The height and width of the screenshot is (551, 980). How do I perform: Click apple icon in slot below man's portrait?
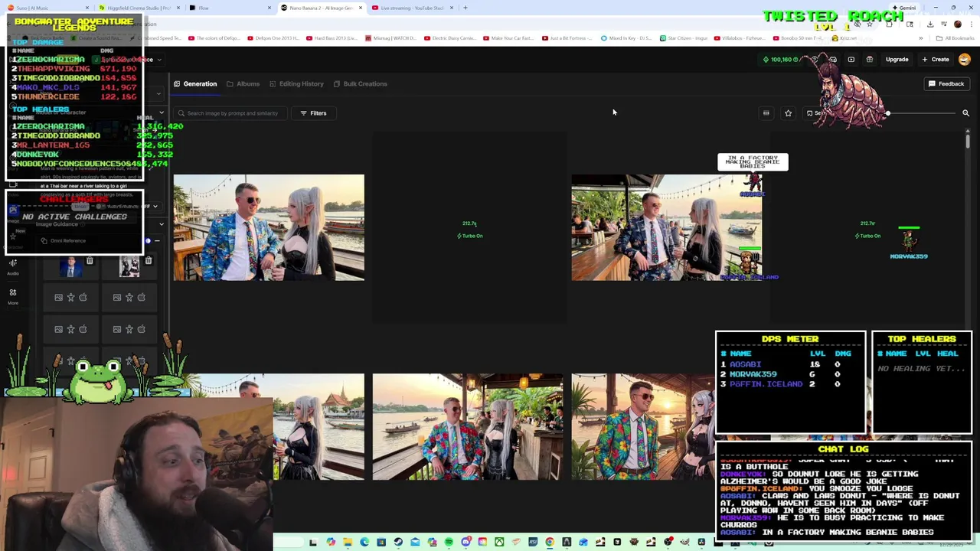[83, 297]
